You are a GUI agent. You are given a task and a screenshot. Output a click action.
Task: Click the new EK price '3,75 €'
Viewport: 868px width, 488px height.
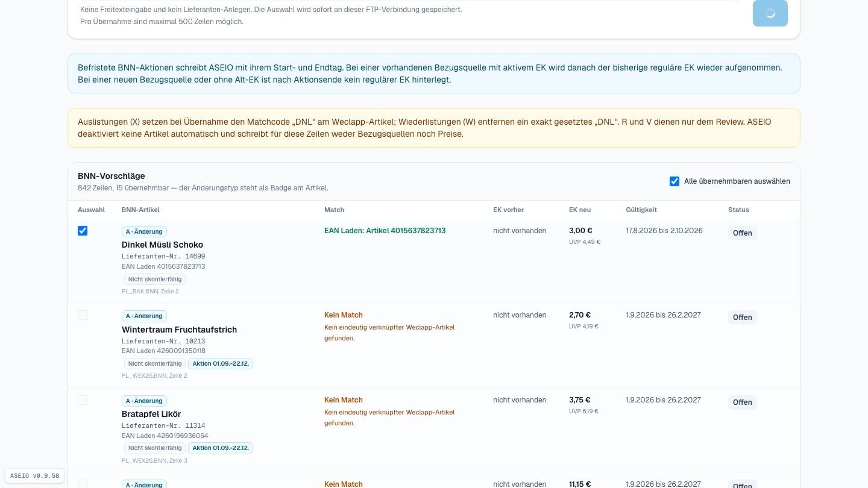point(580,400)
